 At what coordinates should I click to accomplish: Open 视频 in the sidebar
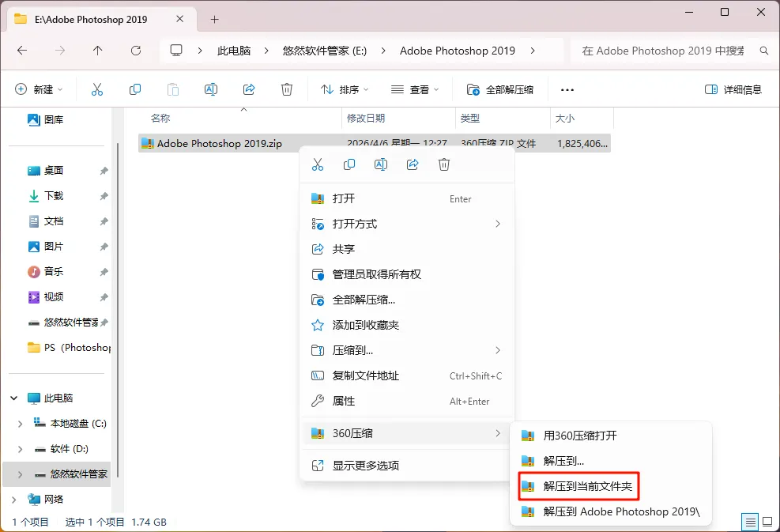[46, 297]
